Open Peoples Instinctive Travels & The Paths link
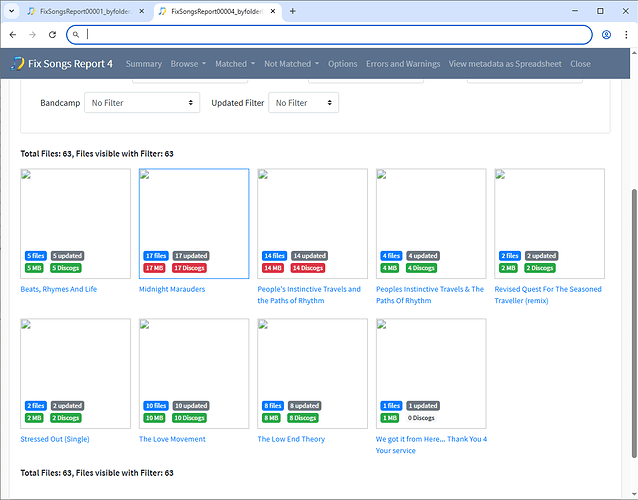 [430, 295]
